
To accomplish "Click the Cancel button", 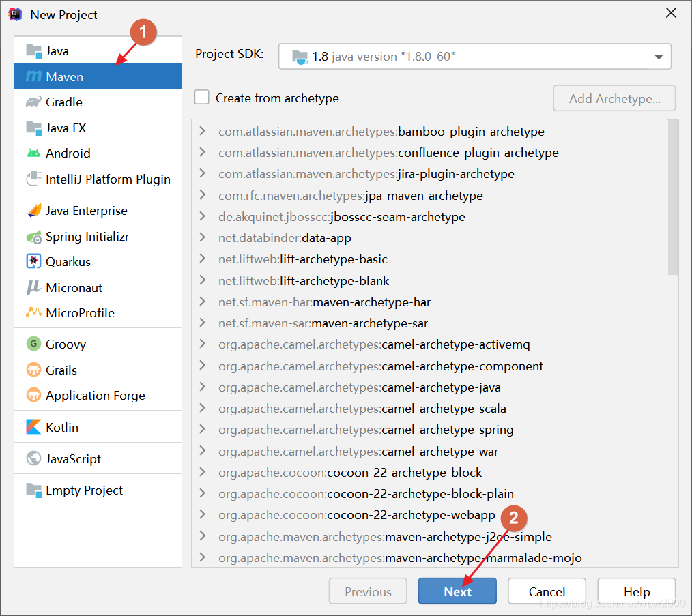I will click(547, 591).
